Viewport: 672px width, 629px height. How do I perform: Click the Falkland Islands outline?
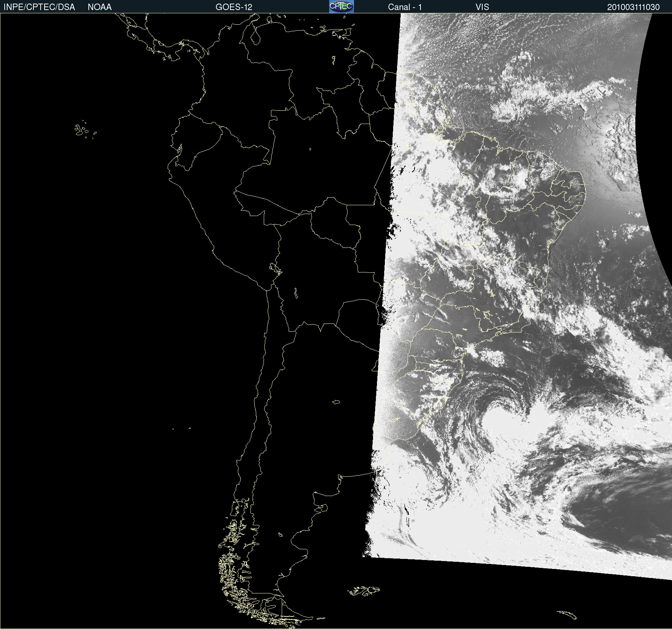364,591
